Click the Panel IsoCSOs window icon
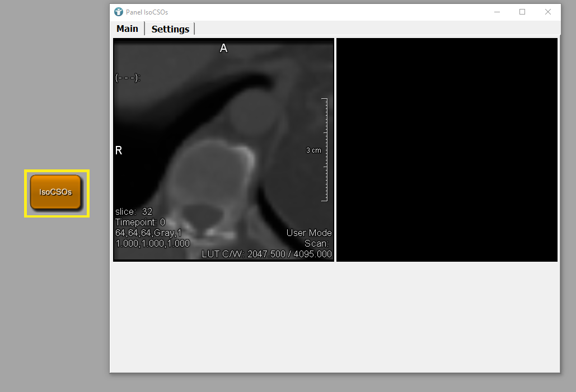The height and width of the screenshot is (392, 576). (118, 12)
